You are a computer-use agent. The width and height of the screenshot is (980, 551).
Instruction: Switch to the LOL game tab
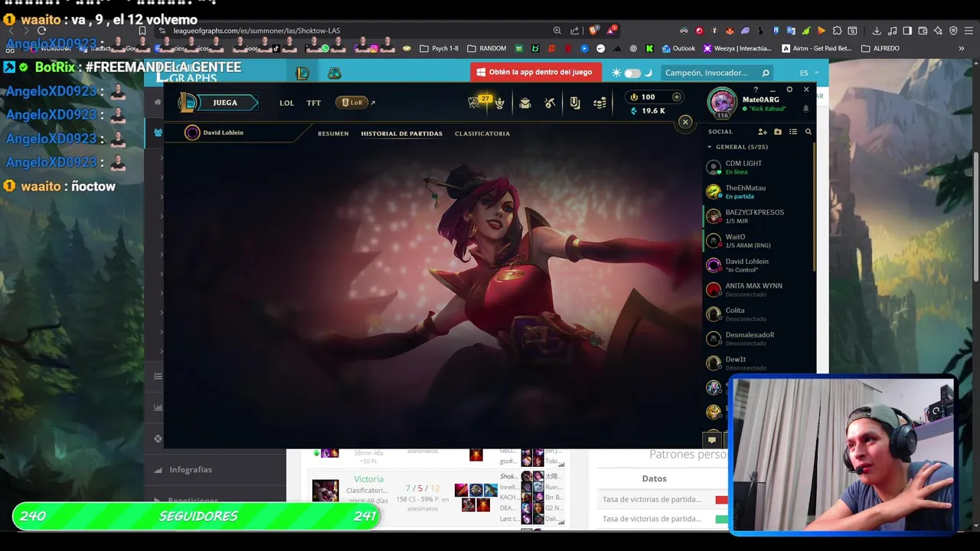(x=286, y=103)
